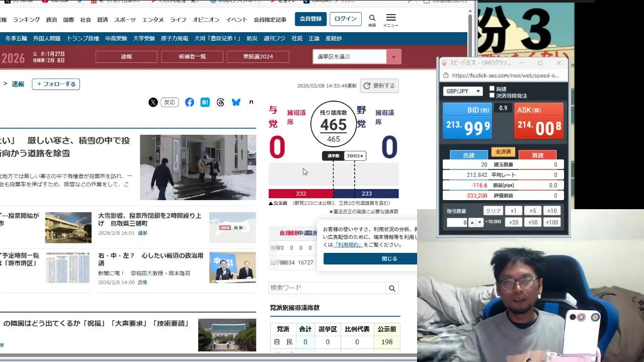This screenshot has height=362, width=644.
Task: Add quantity with the +10 button
Action: tap(552, 211)
